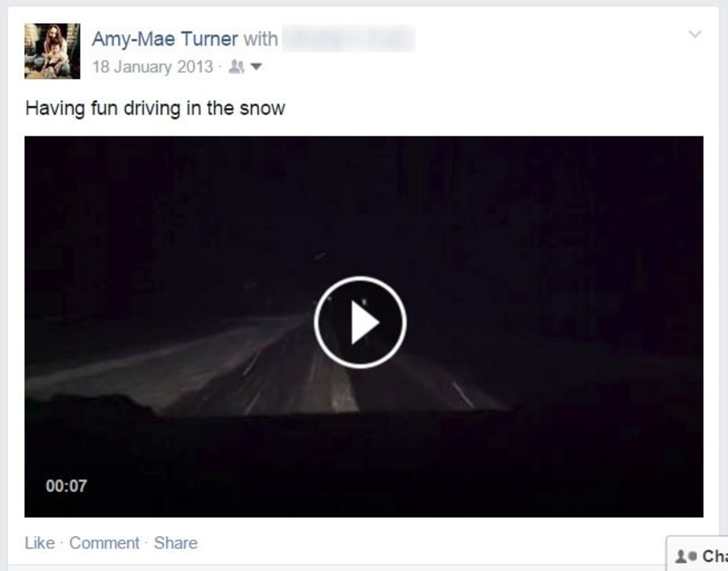Click the 00:07 video duration label

click(66, 486)
